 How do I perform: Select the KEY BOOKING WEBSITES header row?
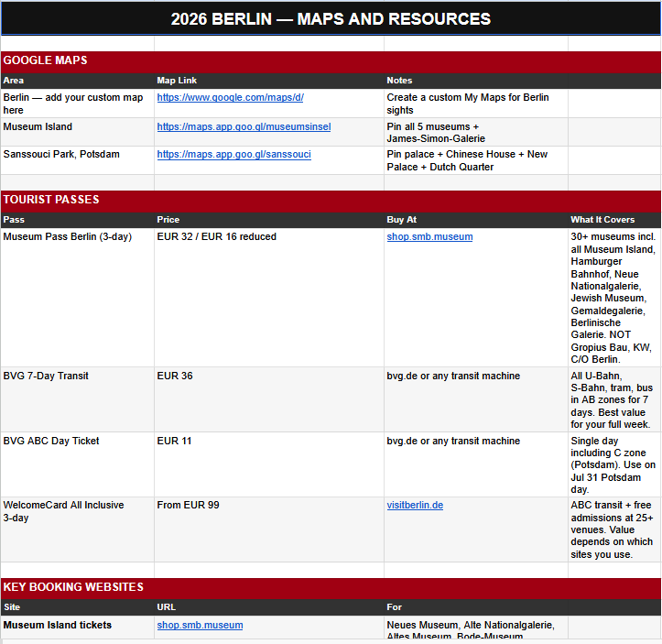point(331,587)
